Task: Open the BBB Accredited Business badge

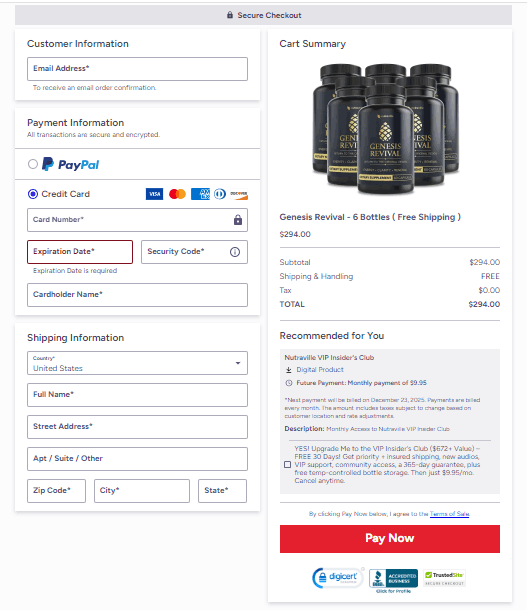Action: click(x=393, y=580)
